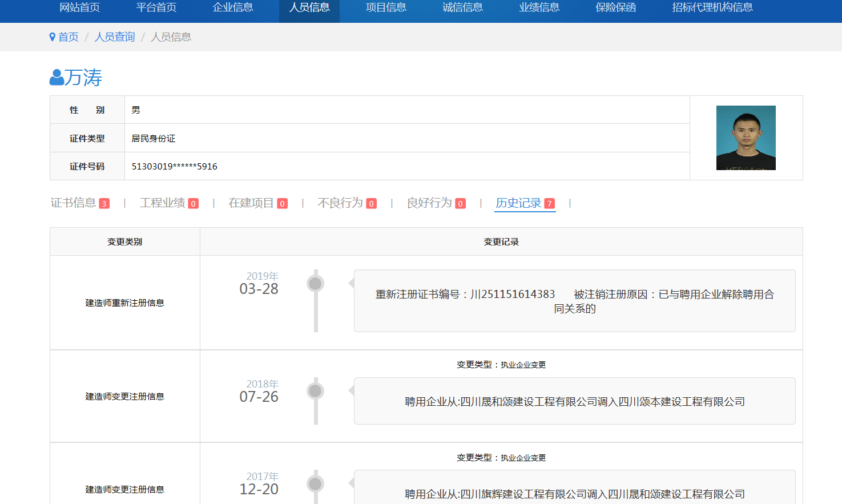The width and height of the screenshot is (842, 504).
Task: Click the 2018年 07-26 timeline marker
Action: pyautogui.click(x=315, y=391)
